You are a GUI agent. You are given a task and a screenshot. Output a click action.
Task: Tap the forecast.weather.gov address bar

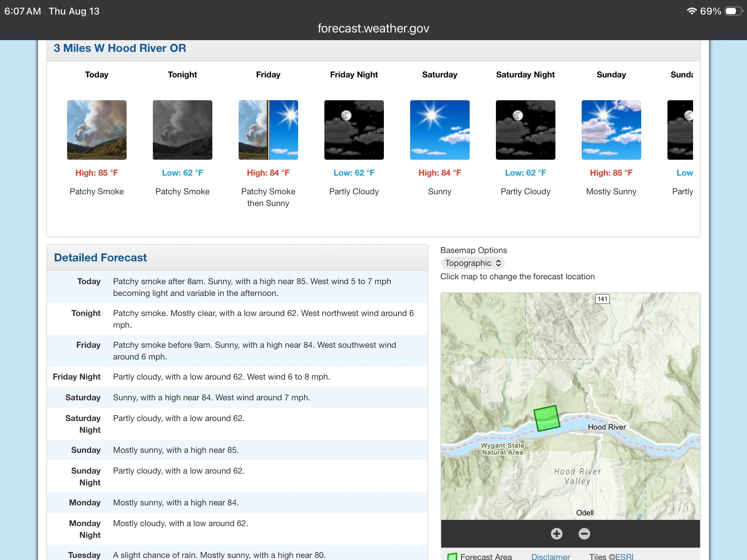pos(373,28)
